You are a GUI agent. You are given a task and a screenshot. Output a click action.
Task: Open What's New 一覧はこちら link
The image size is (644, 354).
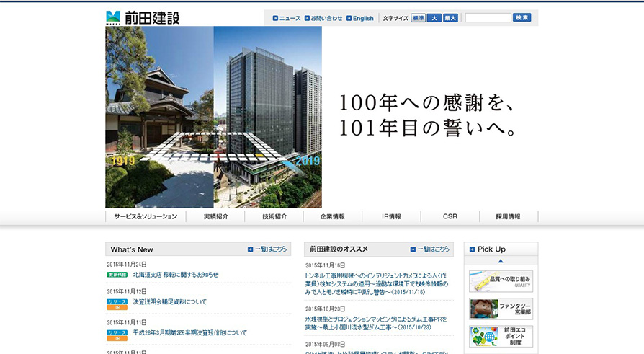(x=267, y=249)
